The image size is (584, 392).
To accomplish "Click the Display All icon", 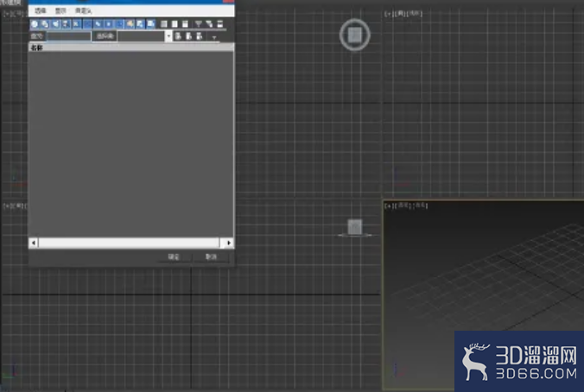I will (x=164, y=24).
